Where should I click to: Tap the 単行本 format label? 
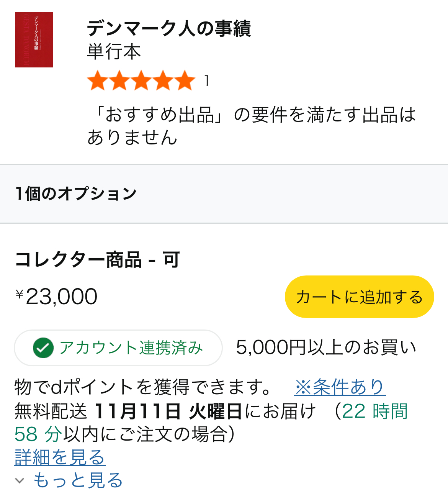(x=114, y=52)
